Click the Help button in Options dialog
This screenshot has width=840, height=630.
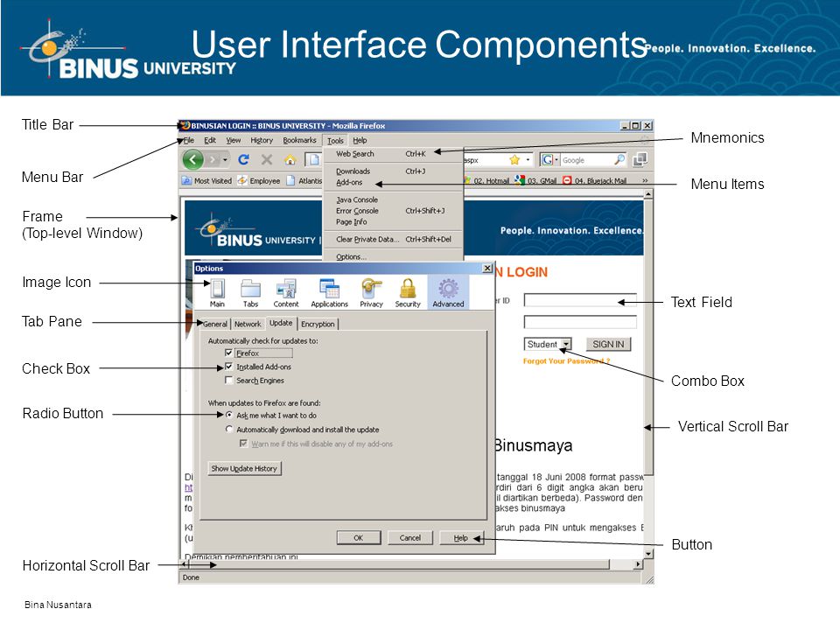pyautogui.click(x=461, y=538)
